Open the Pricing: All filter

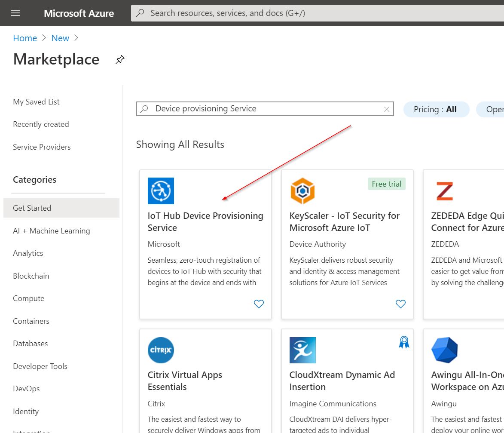pos(436,109)
